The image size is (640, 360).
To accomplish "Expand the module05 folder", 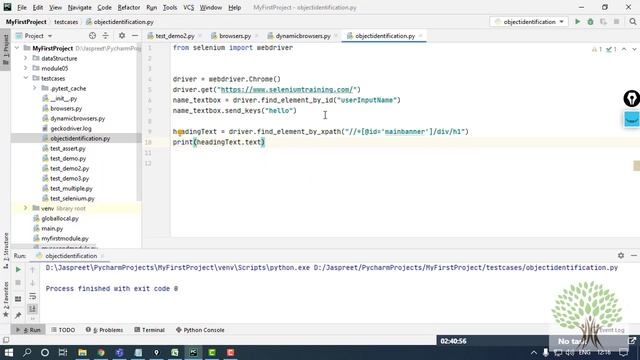I will coord(26,68).
